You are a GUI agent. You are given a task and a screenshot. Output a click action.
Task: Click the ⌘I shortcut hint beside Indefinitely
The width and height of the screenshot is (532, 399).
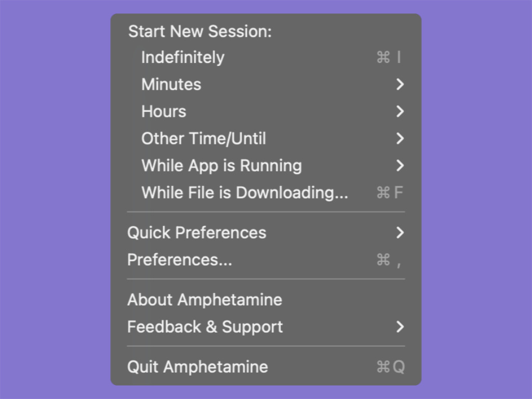(389, 58)
